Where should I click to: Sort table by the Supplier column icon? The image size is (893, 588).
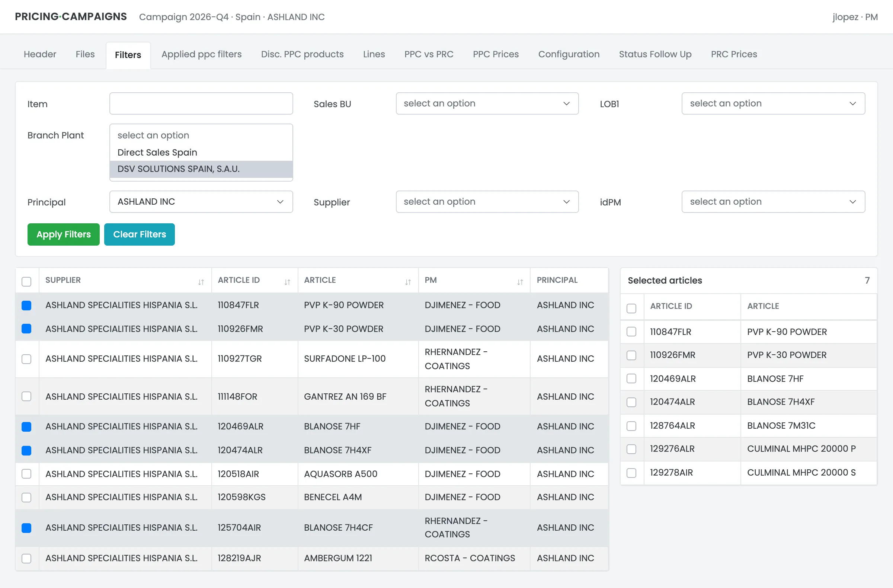(201, 282)
